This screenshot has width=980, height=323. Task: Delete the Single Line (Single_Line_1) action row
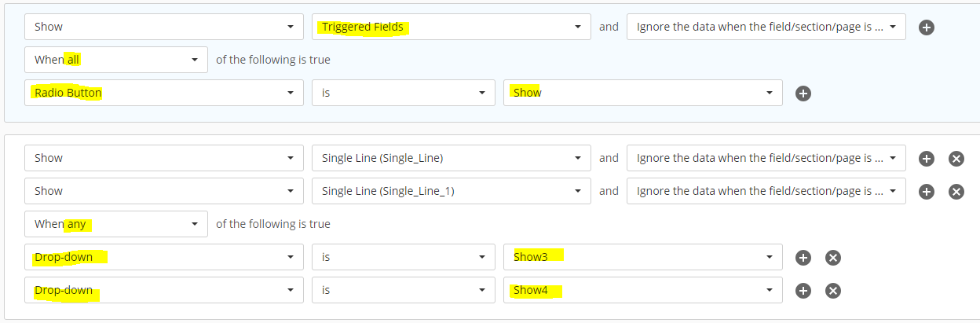(x=956, y=191)
